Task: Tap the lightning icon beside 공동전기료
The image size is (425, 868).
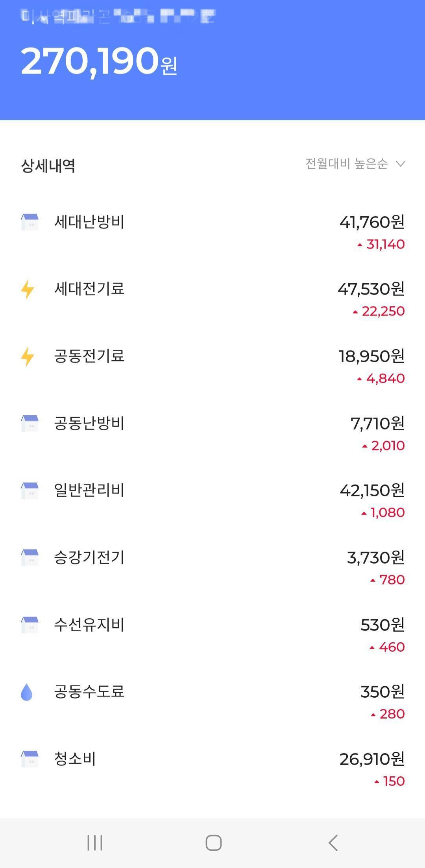Action: tap(28, 356)
